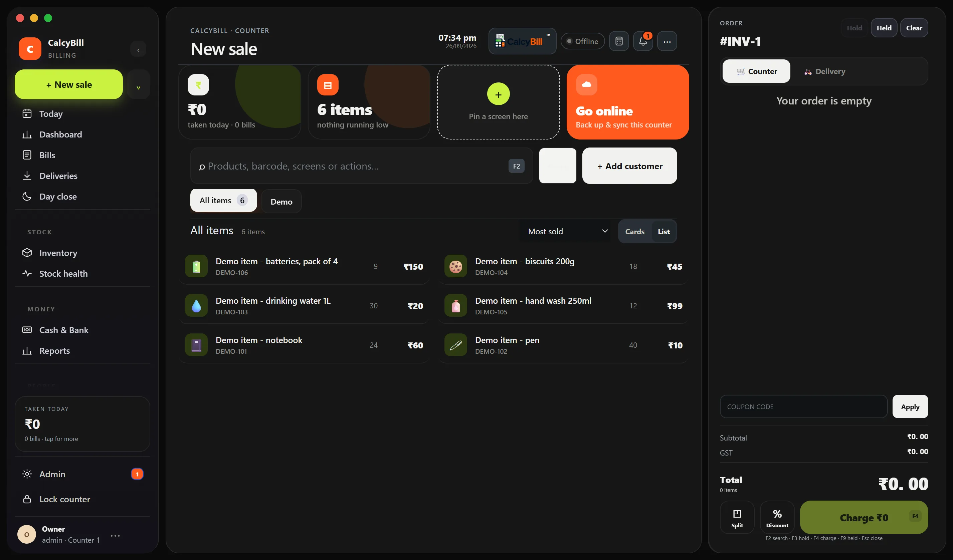Select the Demo category tab
This screenshot has height=560, width=953.
click(281, 201)
